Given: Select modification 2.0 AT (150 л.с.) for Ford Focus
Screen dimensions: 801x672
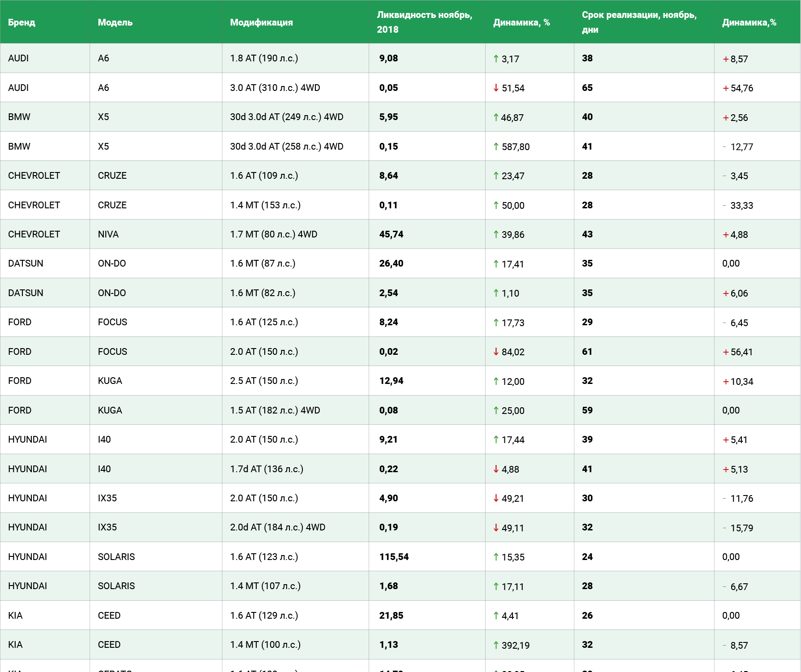Looking at the screenshot, I should [264, 352].
